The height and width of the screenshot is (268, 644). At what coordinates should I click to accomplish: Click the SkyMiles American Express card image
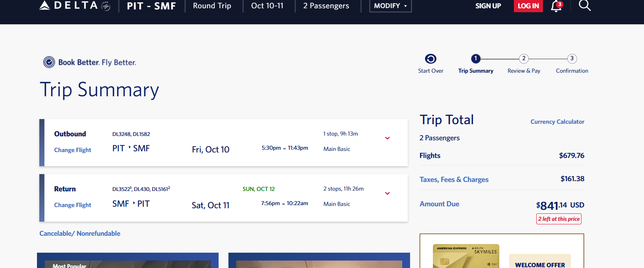click(466, 256)
